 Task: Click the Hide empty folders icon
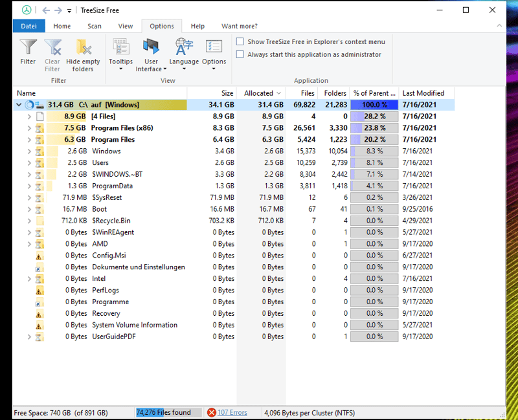[x=83, y=47]
